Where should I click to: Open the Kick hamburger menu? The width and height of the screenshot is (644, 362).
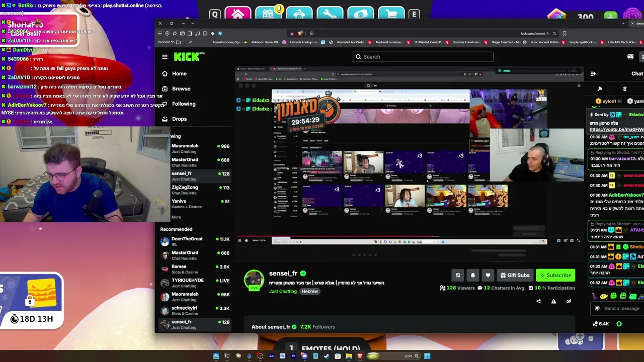point(165,57)
